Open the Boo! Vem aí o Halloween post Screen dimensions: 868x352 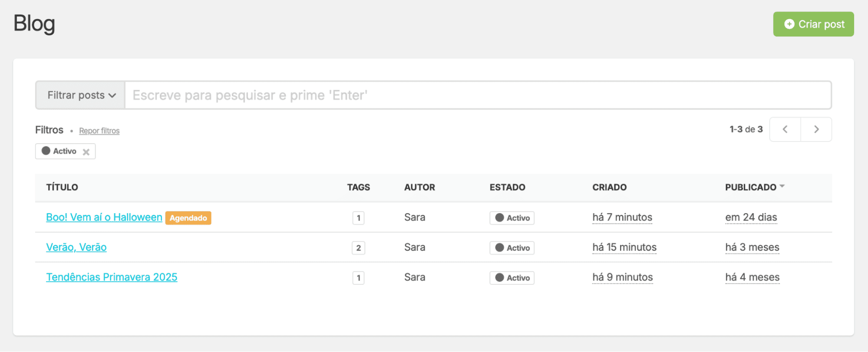[104, 217]
